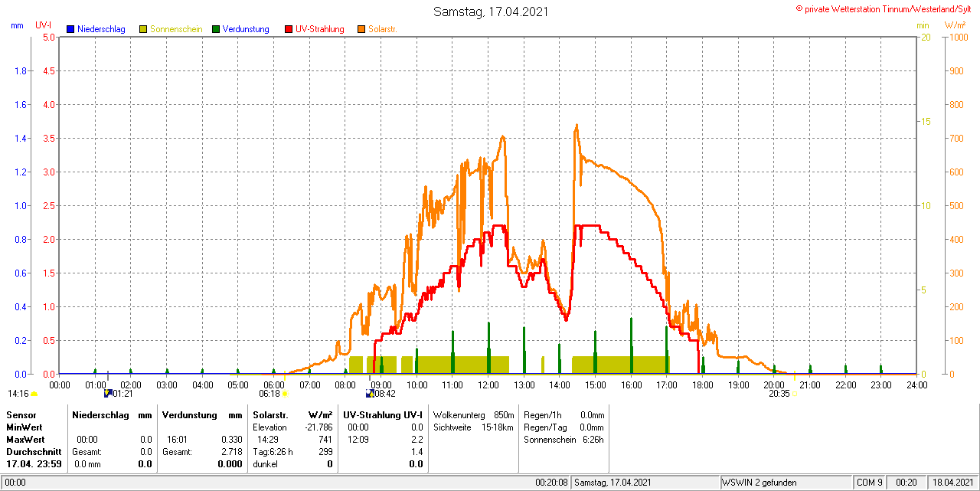Select the Solarstr. legend label
This screenshot has width=980, height=491.
[x=382, y=29]
